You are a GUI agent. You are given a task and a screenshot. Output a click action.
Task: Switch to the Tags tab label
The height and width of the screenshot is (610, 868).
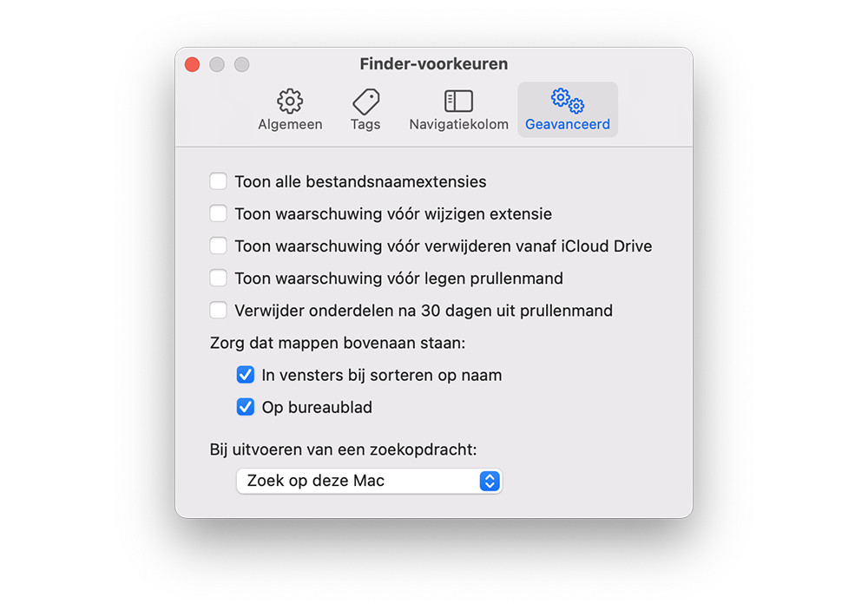tap(365, 125)
